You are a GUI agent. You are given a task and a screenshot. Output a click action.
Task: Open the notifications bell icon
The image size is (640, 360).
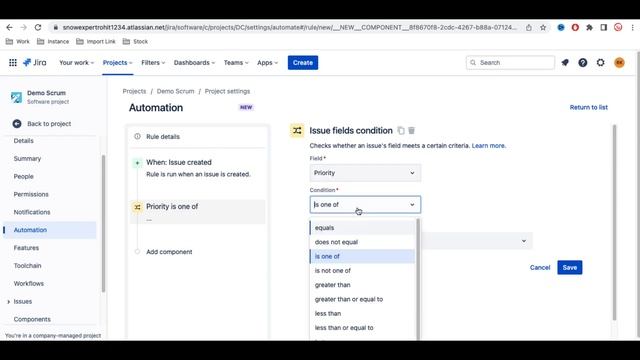pos(565,62)
